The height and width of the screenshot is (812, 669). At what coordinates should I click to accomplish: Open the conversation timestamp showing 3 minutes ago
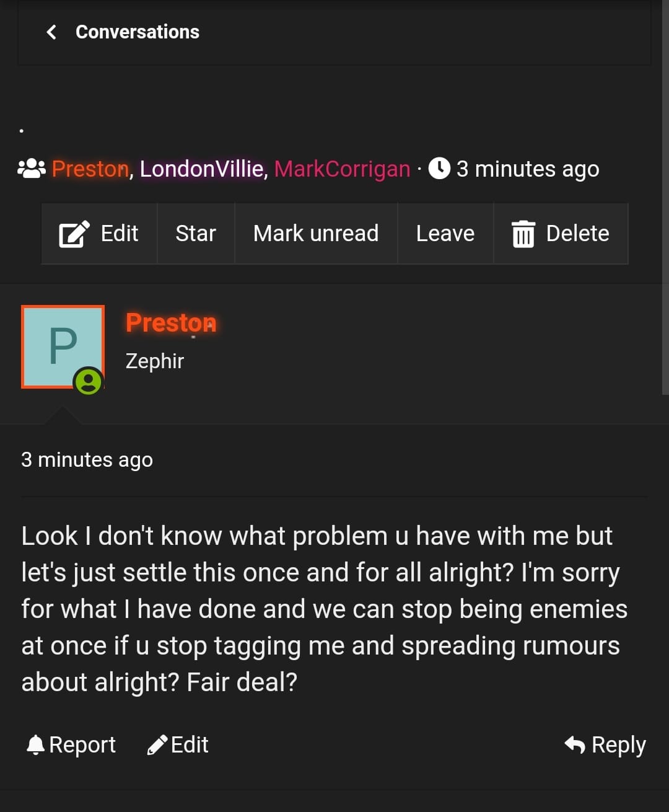tap(528, 168)
